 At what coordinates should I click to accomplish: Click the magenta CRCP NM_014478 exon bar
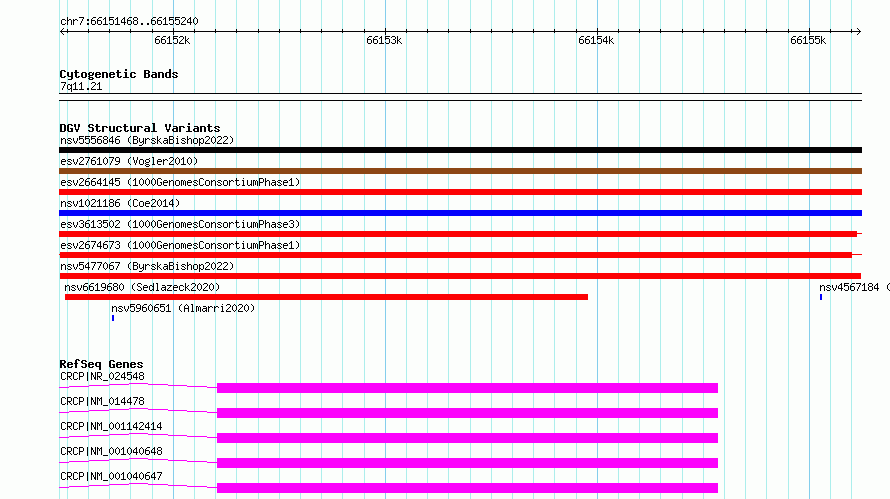coord(467,413)
